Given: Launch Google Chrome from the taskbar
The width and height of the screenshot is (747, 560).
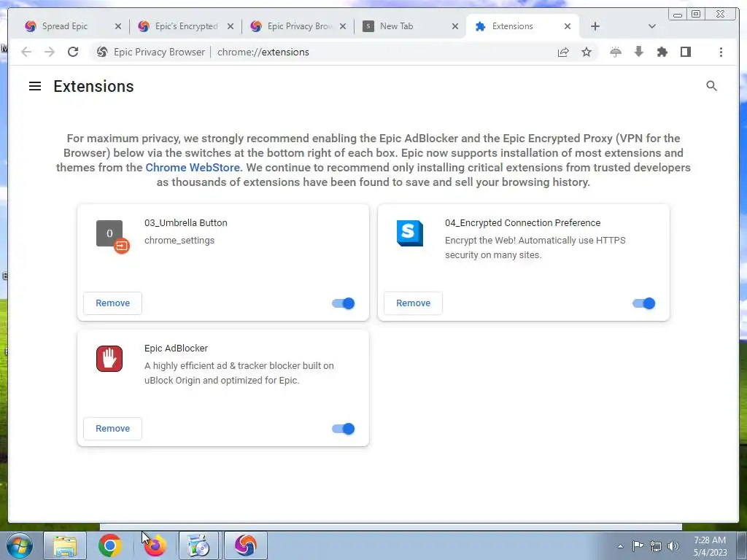Looking at the screenshot, I should click(x=109, y=545).
